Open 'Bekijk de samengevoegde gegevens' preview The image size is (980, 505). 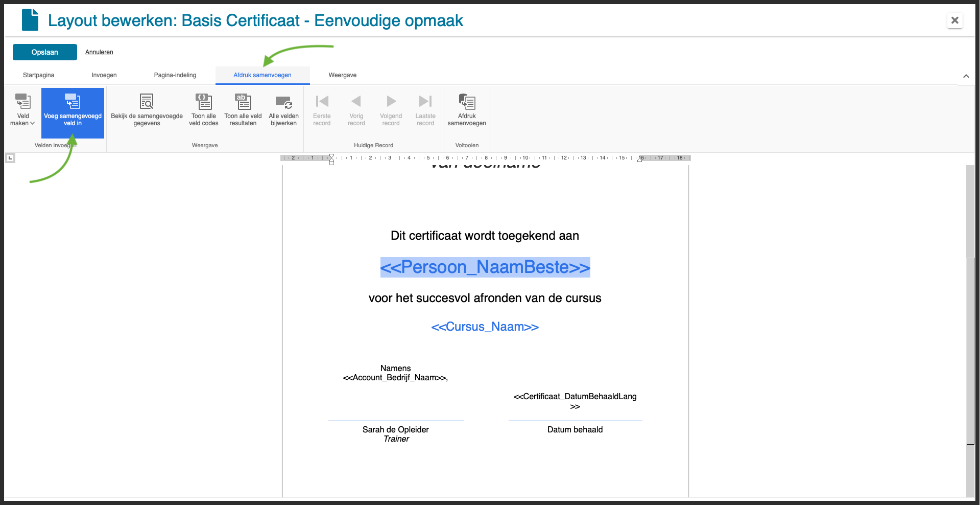(x=147, y=109)
